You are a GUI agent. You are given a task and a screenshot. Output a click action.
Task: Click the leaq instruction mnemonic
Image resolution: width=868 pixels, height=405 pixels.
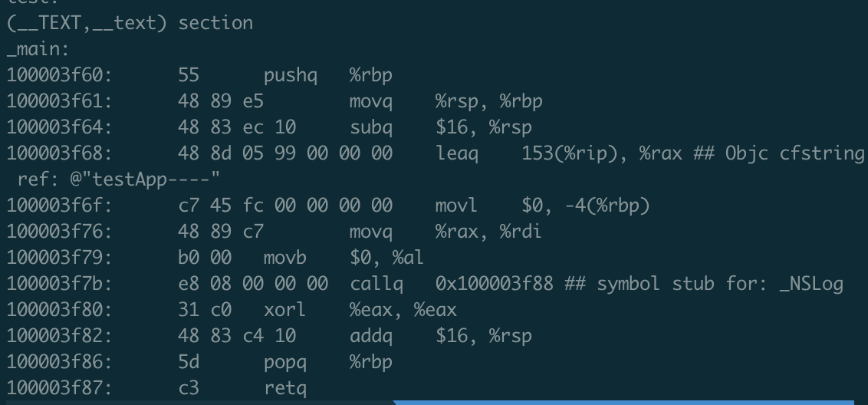457,153
